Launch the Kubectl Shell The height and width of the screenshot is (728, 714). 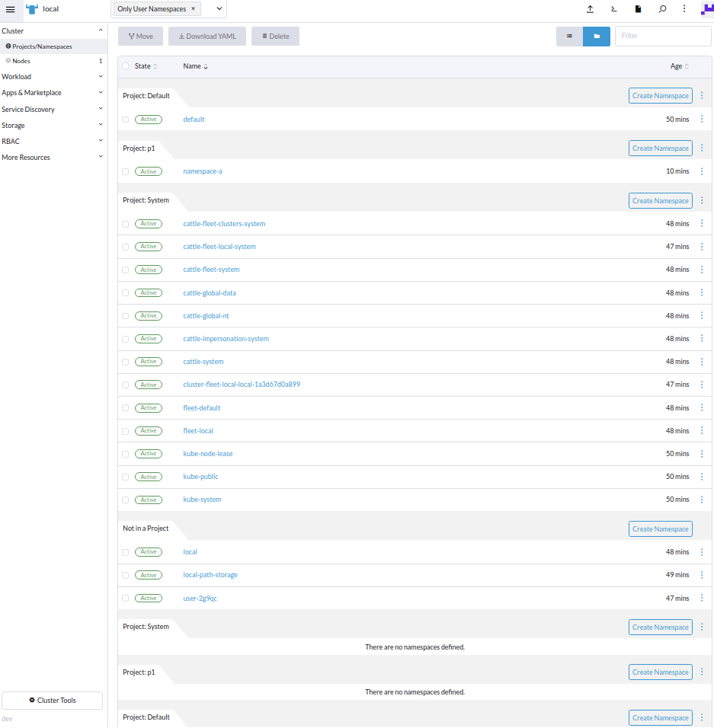click(x=613, y=8)
